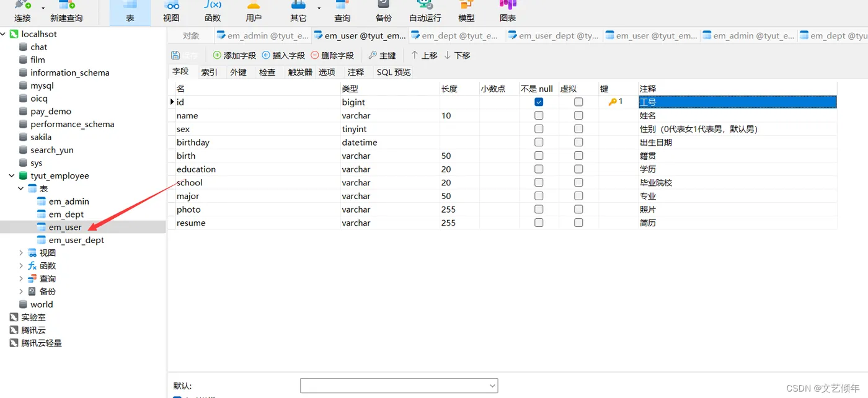Open the 连接 dropdown arrow
The height and width of the screenshot is (398, 868).
click(x=43, y=8)
